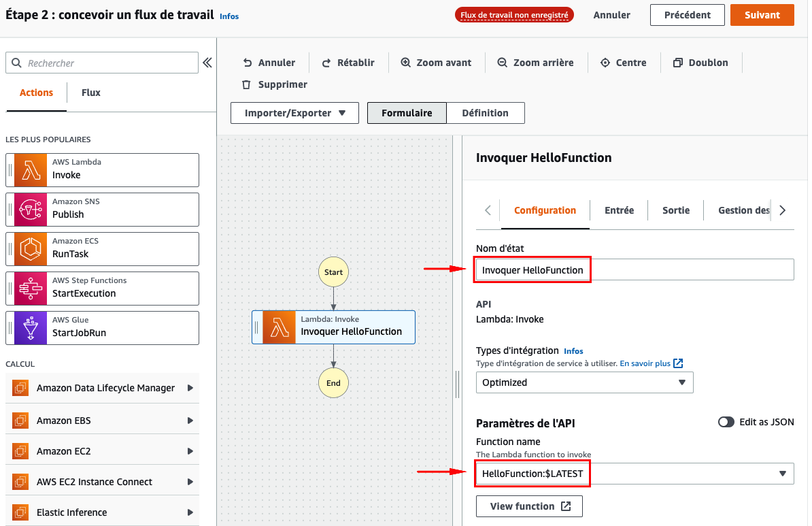Zoom in with Zoom avant
The width and height of the screenshot is (812, 526).
pyautogui.click(x=436, y=63)
